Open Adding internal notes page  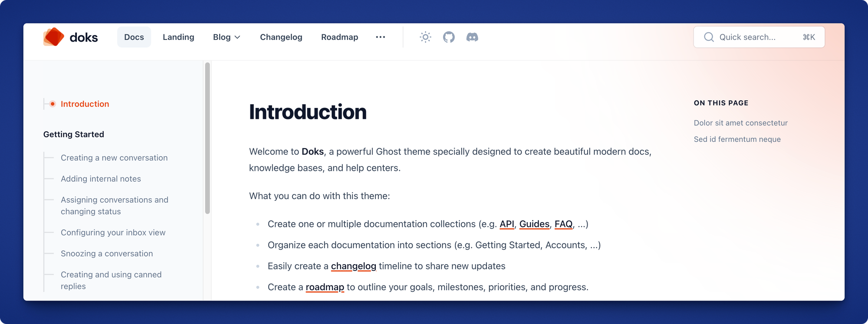[101, 179]
